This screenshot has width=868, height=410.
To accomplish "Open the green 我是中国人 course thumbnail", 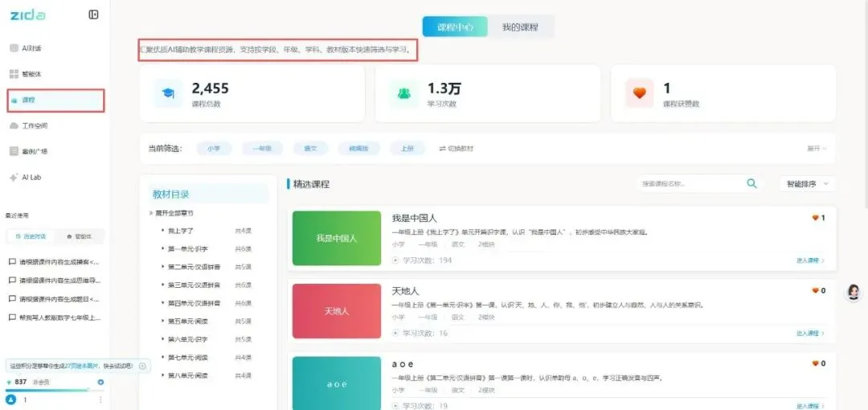I will click(x=337, y=238).
